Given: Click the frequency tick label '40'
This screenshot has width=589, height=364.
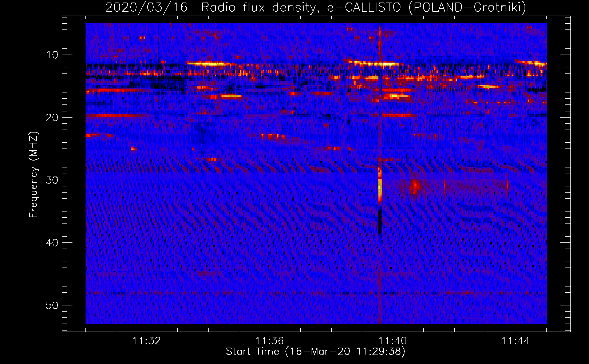Looking at the screenshot, I should (x=52, y=243).
